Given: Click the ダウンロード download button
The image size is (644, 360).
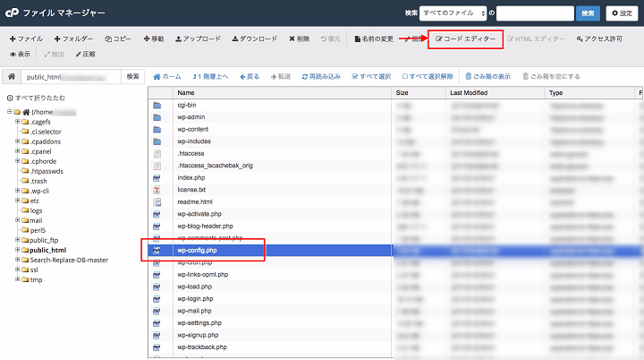Looking at the screenshot, I should [x=254, y=39].
